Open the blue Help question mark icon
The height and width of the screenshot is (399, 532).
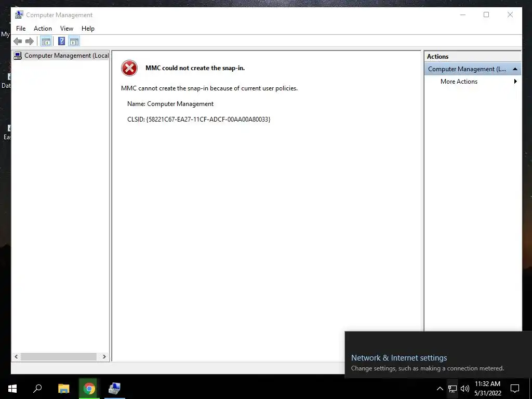61,42
